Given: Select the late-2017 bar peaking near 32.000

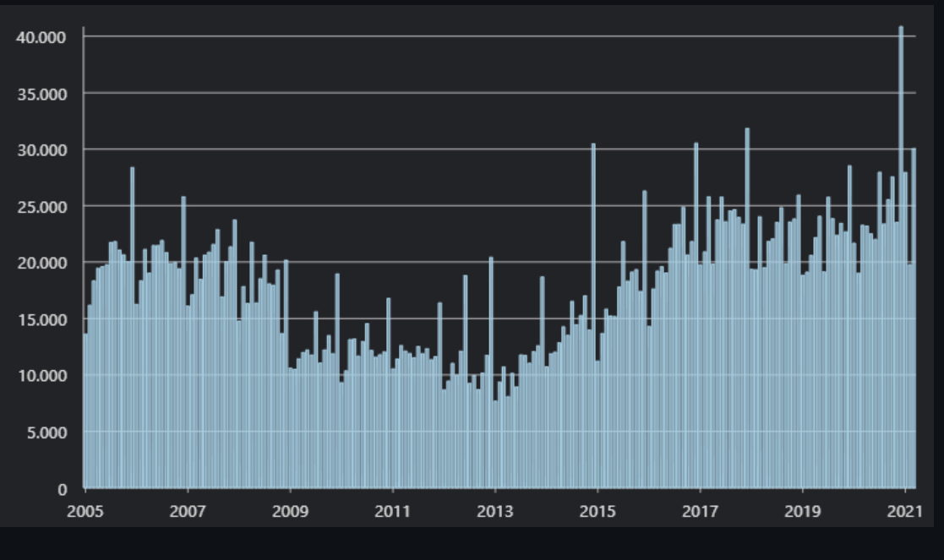Looking at the screenshot, I should pyautogui.click(x=747, y=313).
